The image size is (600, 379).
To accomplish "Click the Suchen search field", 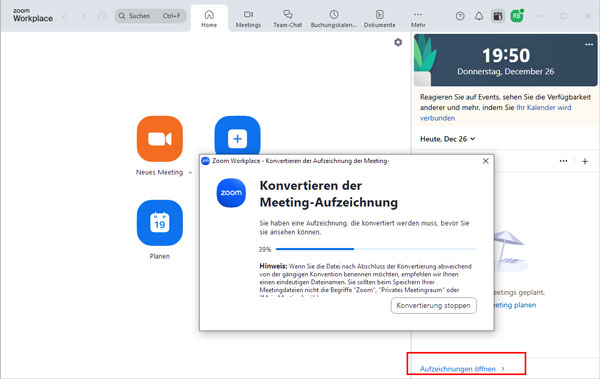I will pos(150,16).
